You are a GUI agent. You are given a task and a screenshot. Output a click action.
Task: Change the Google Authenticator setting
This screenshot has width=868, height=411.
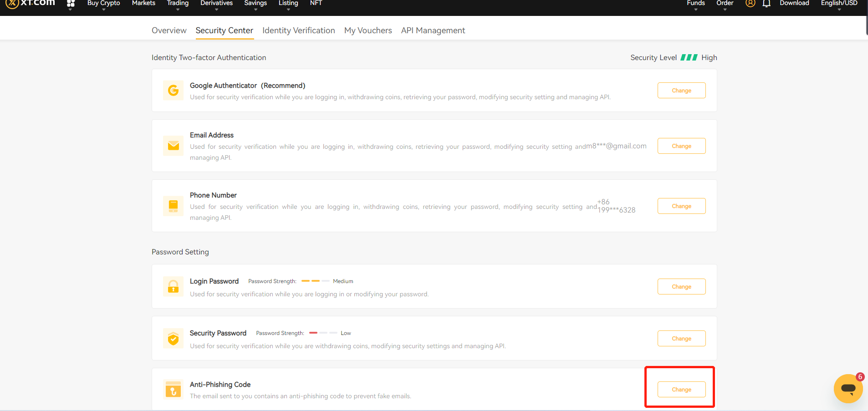click(681, 91)
